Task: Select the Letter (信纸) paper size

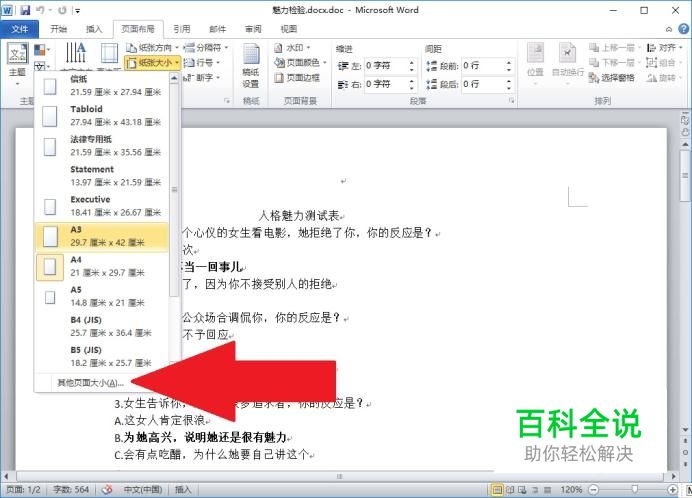Action: [102, 86]
